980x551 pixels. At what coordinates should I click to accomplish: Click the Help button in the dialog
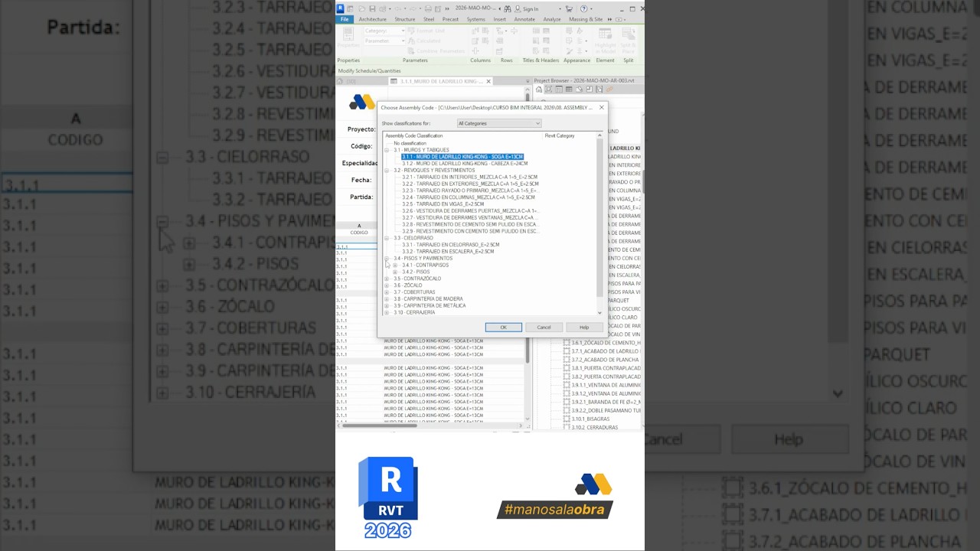point(584,328)
